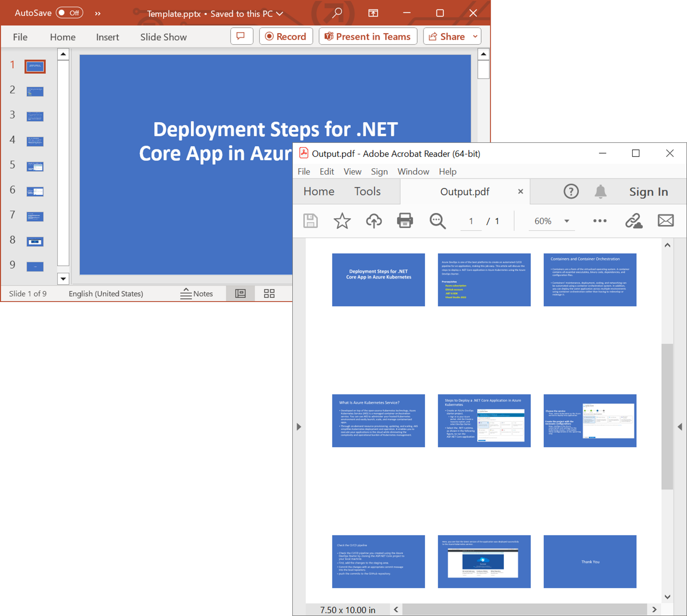Open the Acrobat Window menu
Screen dimensions: 687x616
coord(413,172)
